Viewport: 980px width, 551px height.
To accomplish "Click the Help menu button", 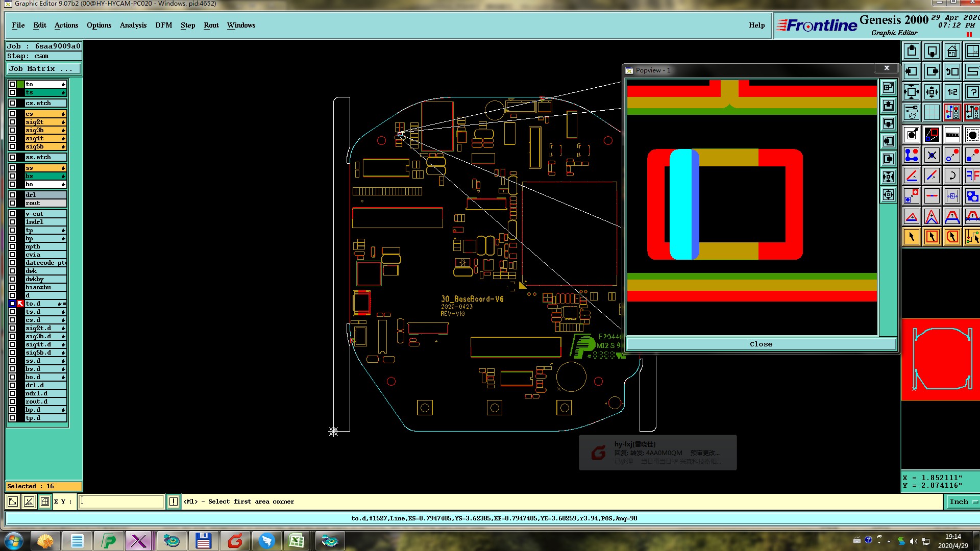I will click(x=756, y=25).
